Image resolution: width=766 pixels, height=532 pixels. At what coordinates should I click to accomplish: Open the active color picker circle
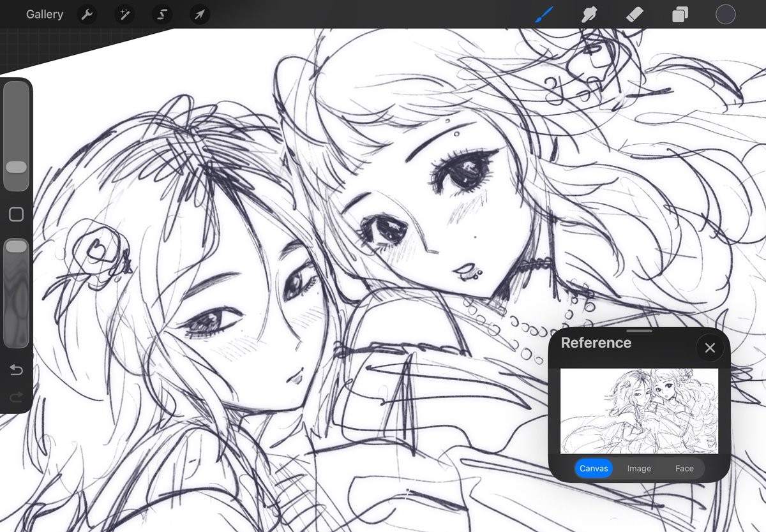click(x=725, y=14)
